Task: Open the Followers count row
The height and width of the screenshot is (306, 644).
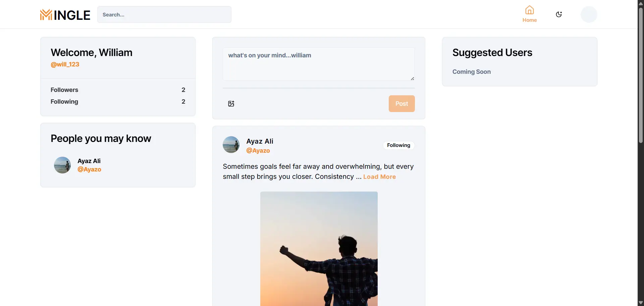Action: point(118,90)
